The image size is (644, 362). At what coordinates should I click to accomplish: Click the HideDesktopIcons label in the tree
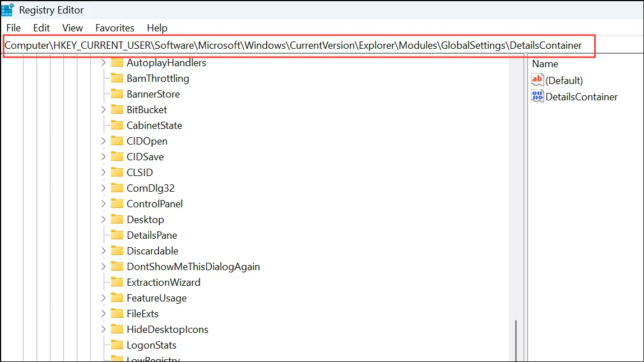click(x=168, y=329)
